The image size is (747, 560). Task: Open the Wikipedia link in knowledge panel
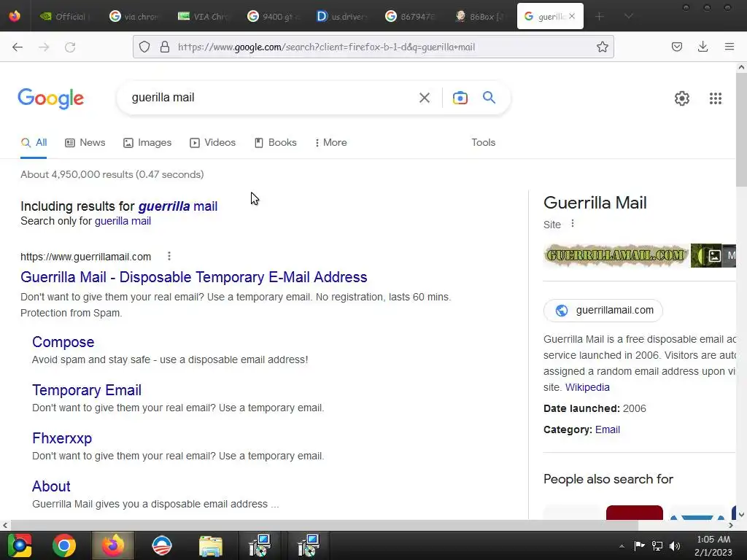coord(587,387)
